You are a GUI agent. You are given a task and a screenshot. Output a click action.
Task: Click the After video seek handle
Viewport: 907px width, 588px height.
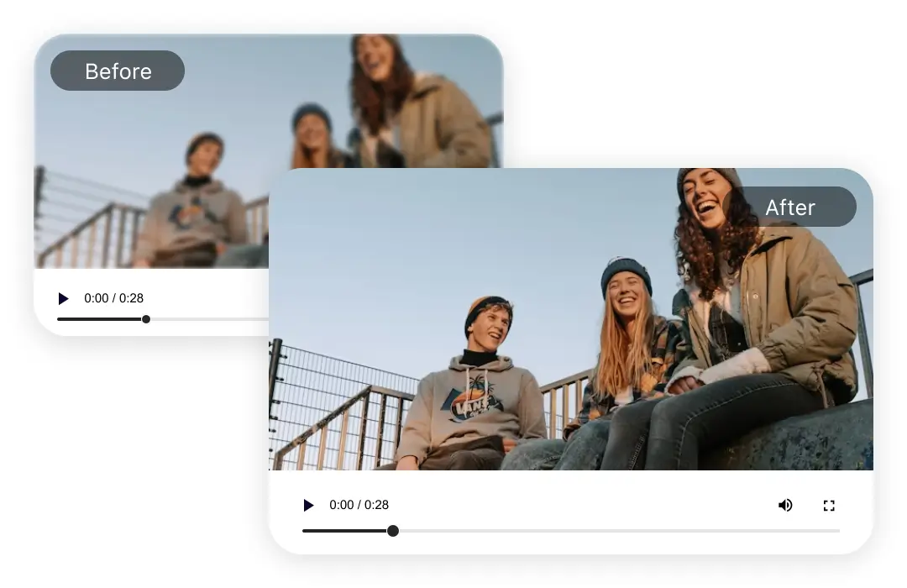point(392,531)
